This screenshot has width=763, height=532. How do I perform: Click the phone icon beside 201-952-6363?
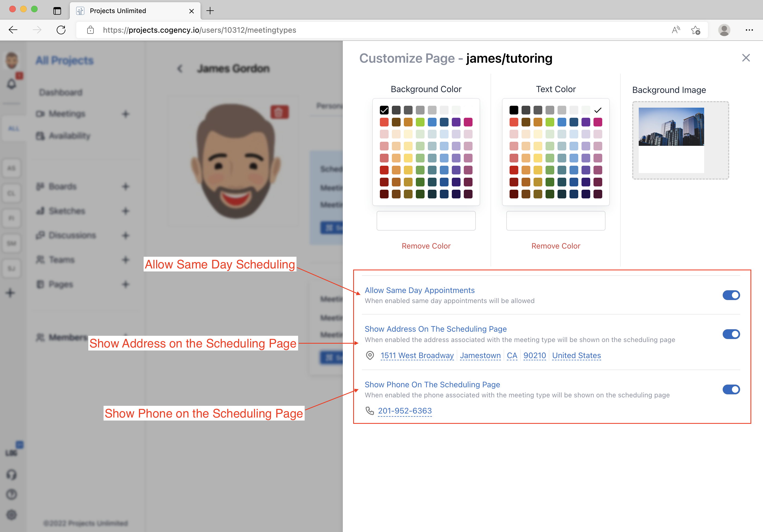[x=370, y=411]
